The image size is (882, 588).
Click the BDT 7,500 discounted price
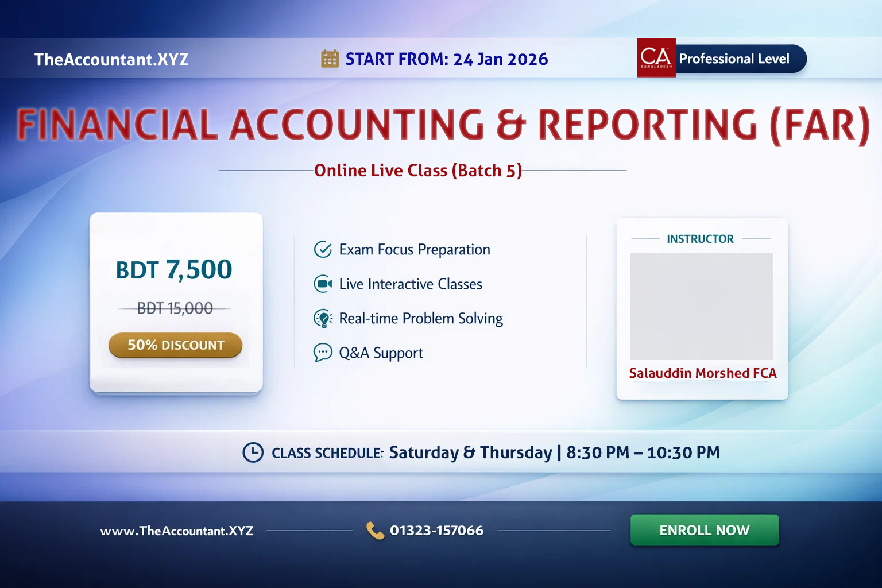tap(174, 270)
